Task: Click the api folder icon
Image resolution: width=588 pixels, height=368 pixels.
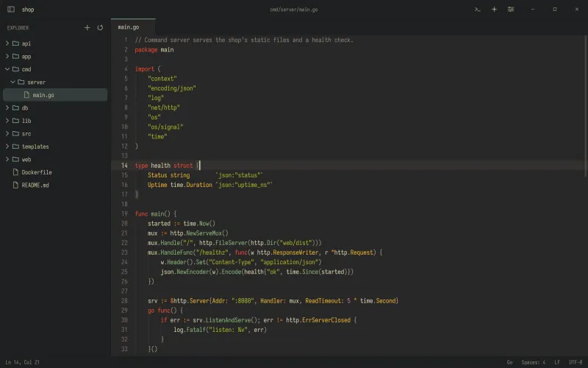Action: [15, 43]
